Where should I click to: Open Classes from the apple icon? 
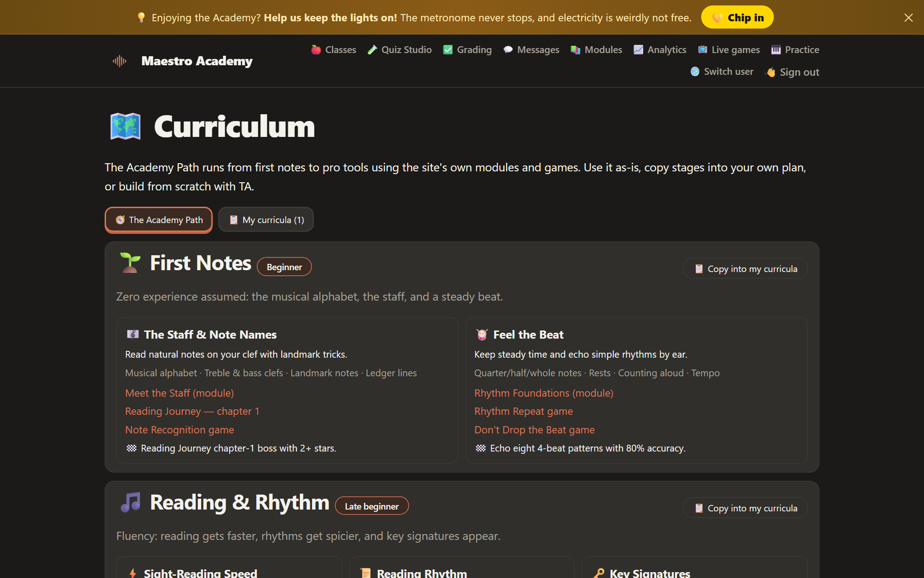[x=316, y=50]
